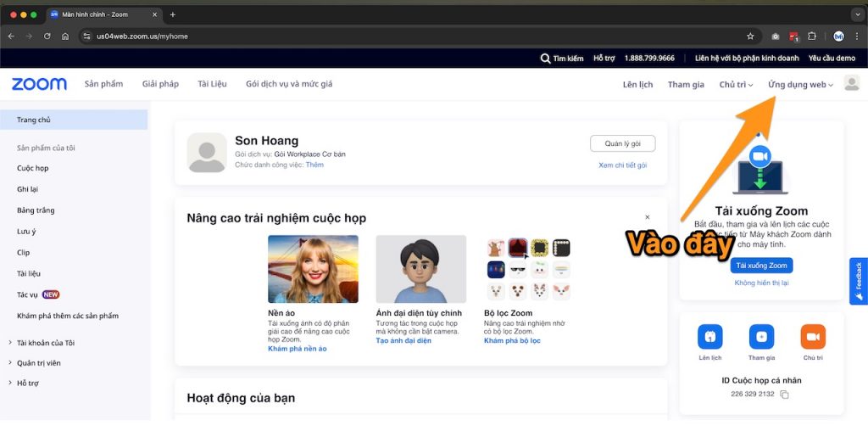Image resolution: width=868 pixels, height=448 pixels.
Task: Close the Màn hình chính - Zoom tab
Action: [x=154, y=15]
